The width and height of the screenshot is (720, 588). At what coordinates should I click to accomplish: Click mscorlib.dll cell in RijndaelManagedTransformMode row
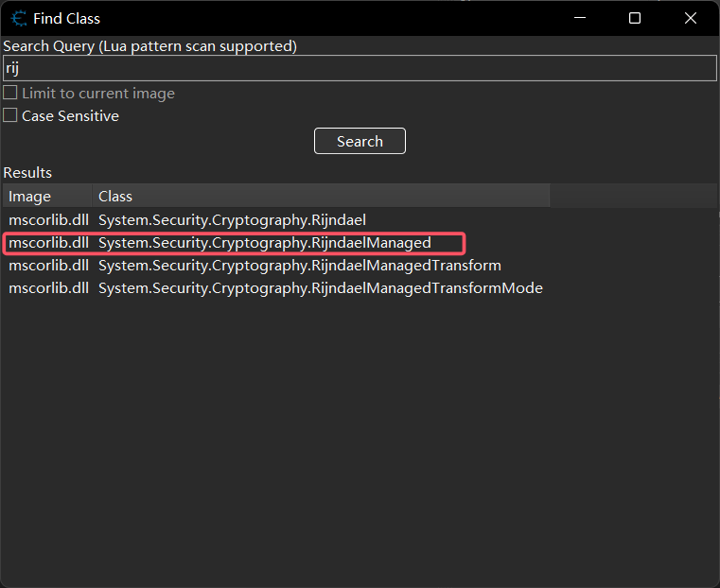[48, 288]
